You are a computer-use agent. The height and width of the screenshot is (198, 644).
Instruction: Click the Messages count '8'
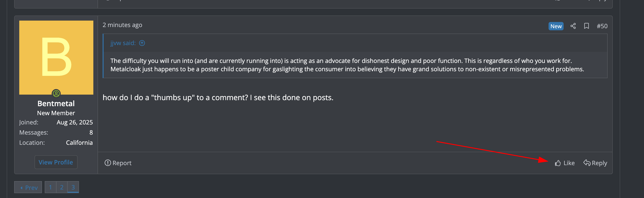(91, 132)
